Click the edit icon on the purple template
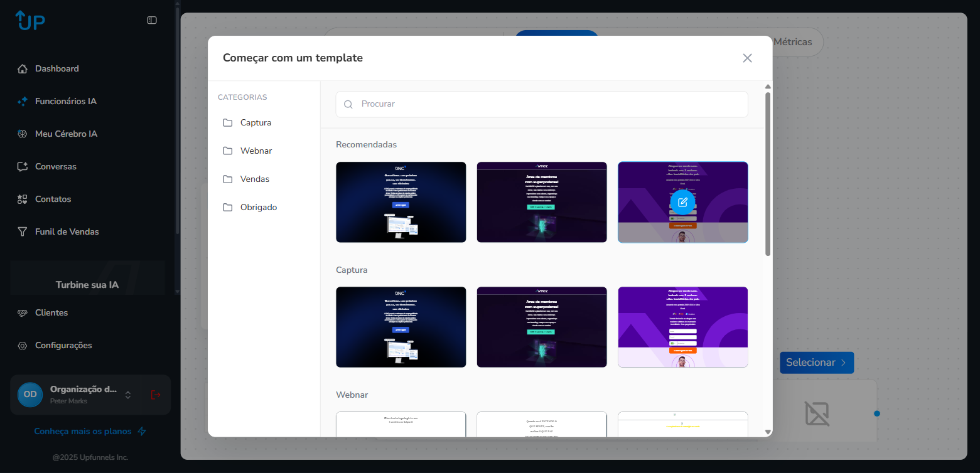The width and height of the screenshot is (980, 473). click(682, 202)
